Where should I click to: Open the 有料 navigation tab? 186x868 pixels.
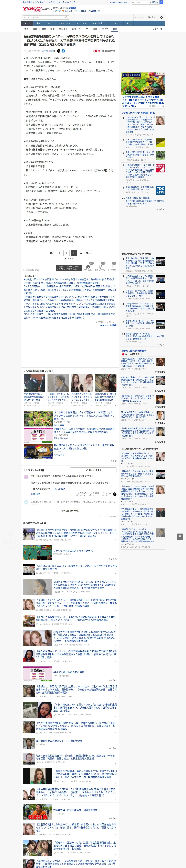tap(128, 24)
